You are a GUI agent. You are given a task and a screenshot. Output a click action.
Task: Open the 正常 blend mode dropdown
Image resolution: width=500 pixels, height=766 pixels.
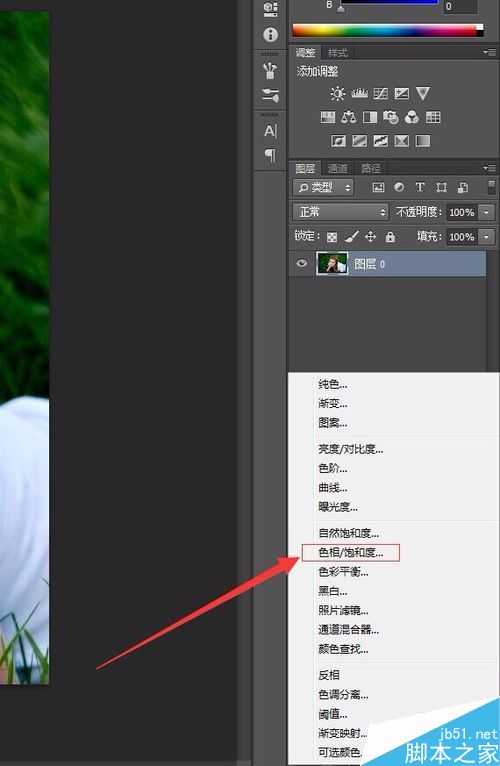tap(341, 212)
